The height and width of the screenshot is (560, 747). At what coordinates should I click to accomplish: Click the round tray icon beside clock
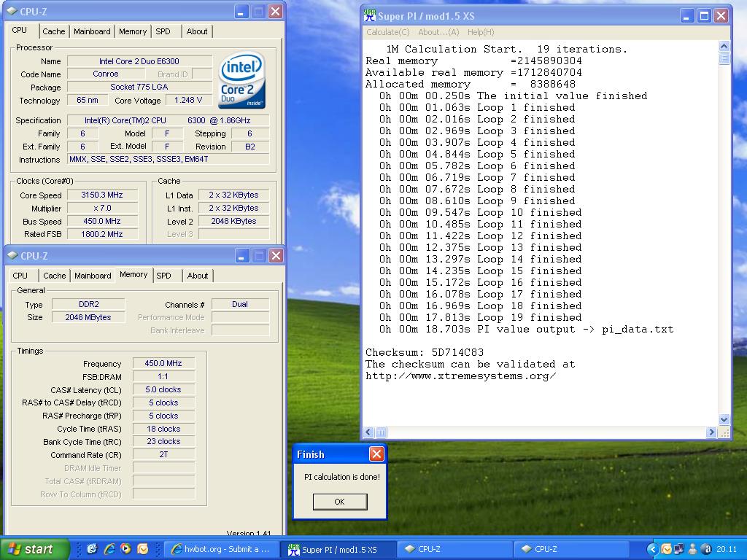point(706,549)
